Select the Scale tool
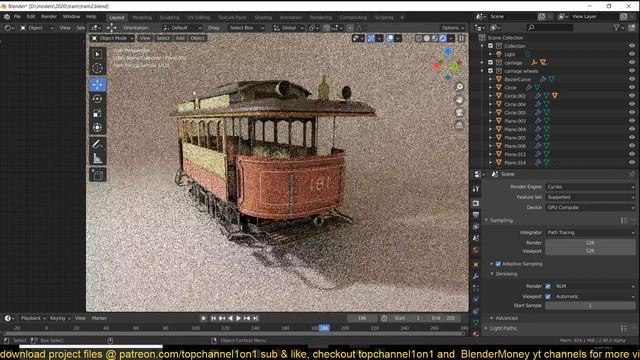The width and height of the screenshot is (640, 360). pos(98,113)
